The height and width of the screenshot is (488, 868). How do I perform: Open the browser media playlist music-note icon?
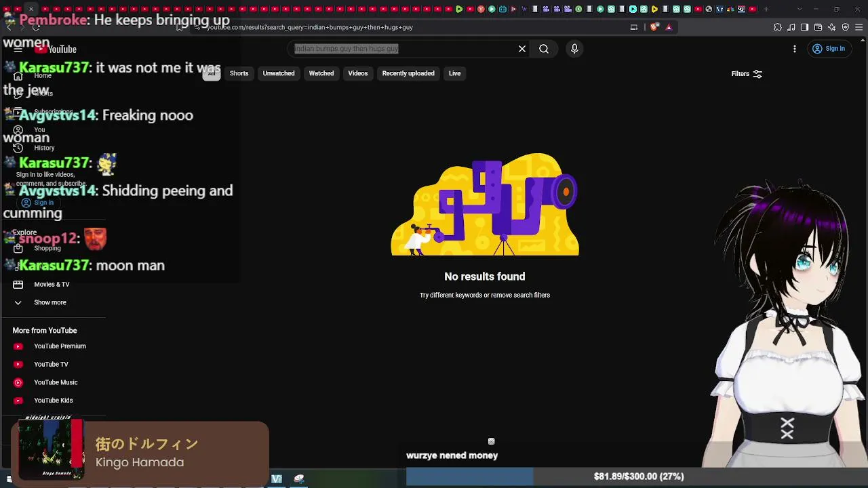point(791,27)
